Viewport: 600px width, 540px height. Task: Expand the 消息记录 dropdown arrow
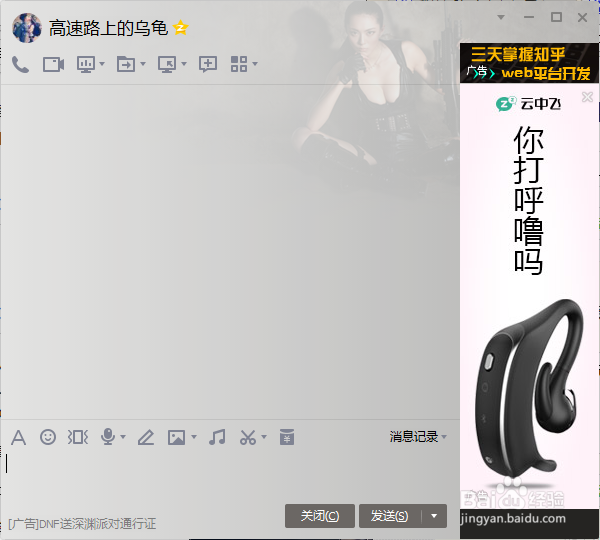point(444,437)
